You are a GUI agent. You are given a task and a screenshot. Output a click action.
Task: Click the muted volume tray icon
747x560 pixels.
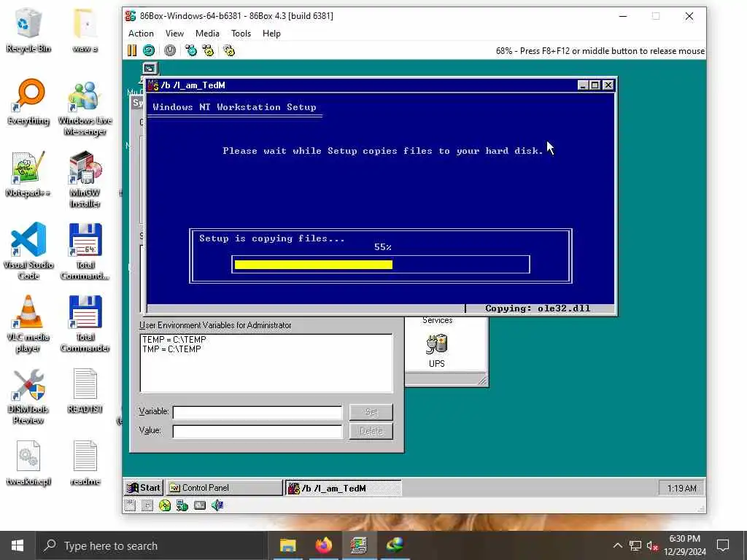click(x=652, y=545)
